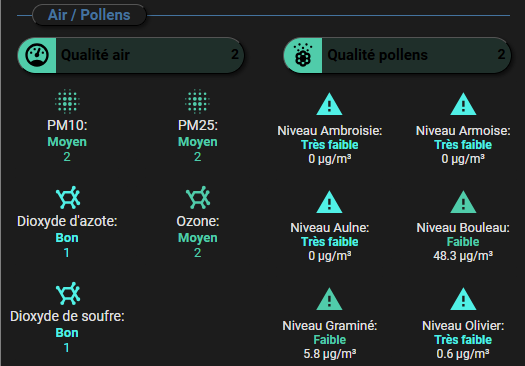Click the Niveau Graminé warning triangle

329,299
